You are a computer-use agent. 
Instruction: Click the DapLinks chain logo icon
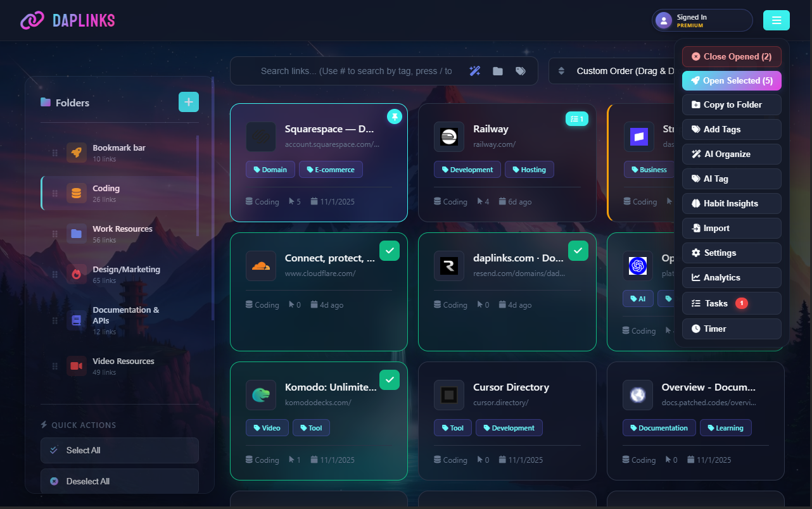click(32, 20)
